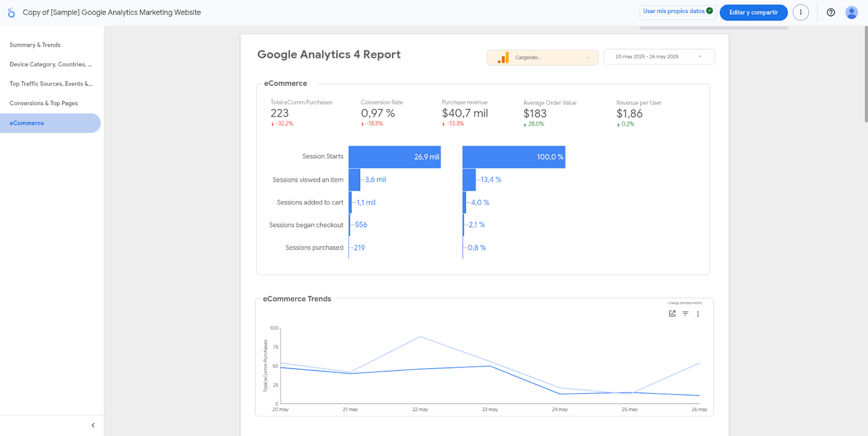Open eCommerce Trends chart three-dot menu
This screenshot has height=436, width=868.
[698, 314]
